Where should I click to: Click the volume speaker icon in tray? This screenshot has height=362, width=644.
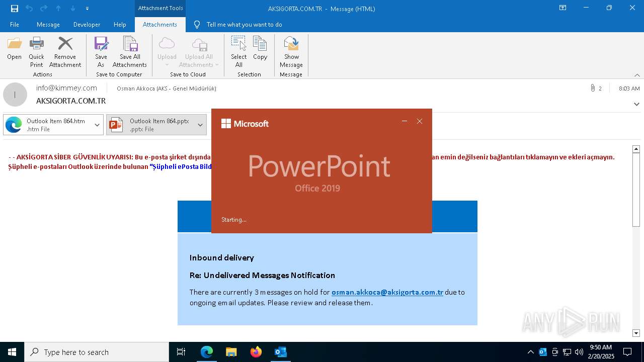click(x=579, y=352)
